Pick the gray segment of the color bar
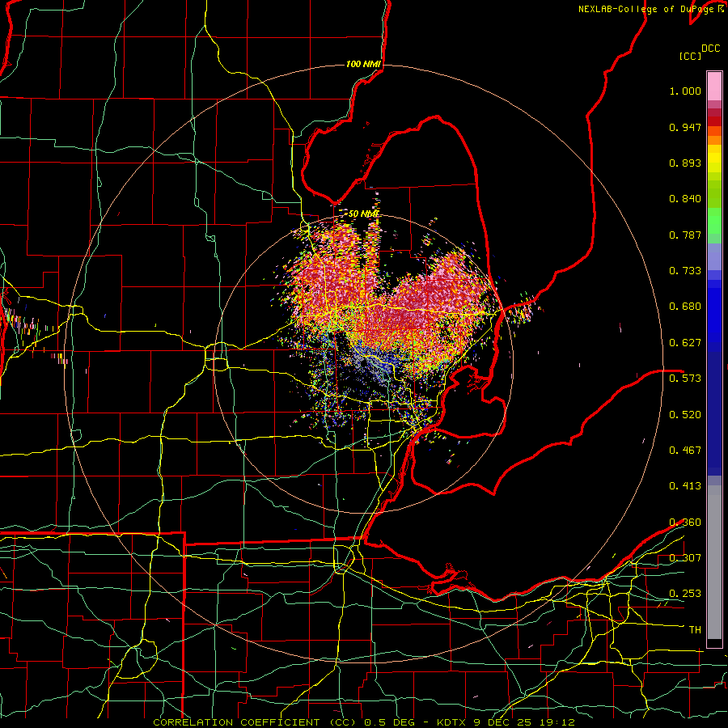Screen dimensions: 728x728 tap(714, 562)
